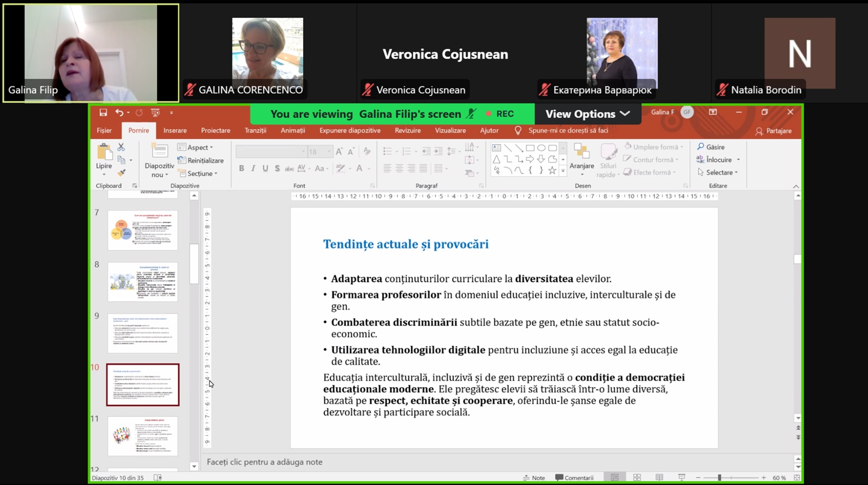Start slideshow from status bar icon

coord(682,477)
